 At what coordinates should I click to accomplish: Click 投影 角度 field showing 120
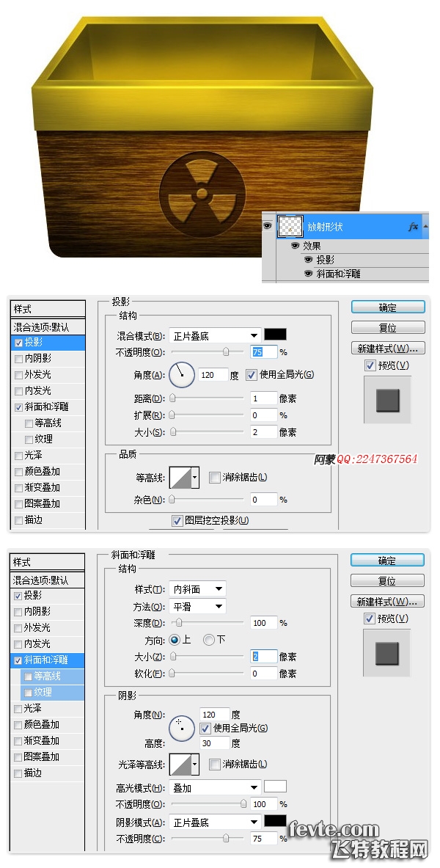pos(213,375)
